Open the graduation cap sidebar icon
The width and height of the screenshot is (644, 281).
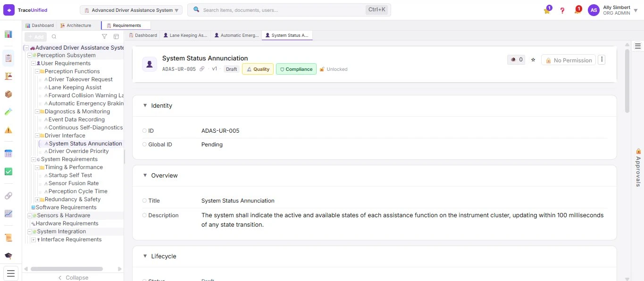(8, 255)
